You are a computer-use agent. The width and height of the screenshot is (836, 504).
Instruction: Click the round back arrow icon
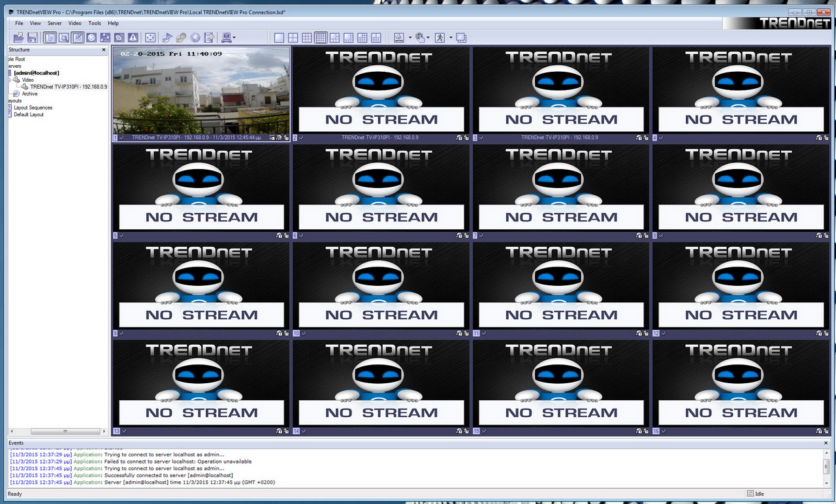pyautogui.click(x=195, y=38)
